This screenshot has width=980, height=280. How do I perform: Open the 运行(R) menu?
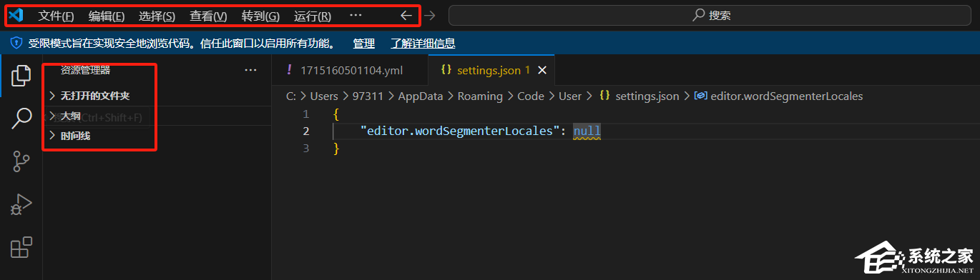coord(313,16)
